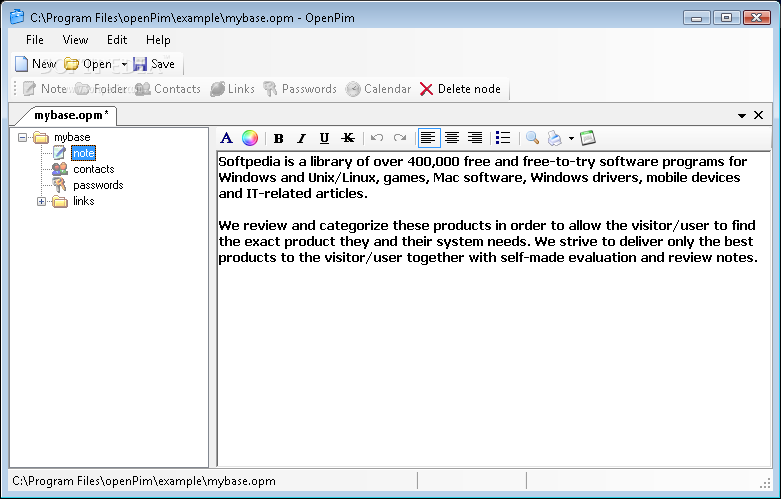Add a Links node
The image size is (781, 499).
[232, 89]
